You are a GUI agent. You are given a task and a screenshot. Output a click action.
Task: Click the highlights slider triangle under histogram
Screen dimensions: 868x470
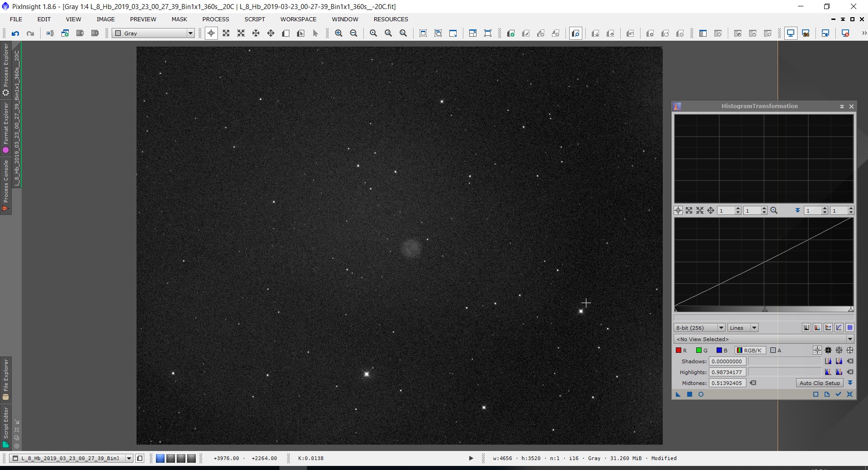(850, 309)
